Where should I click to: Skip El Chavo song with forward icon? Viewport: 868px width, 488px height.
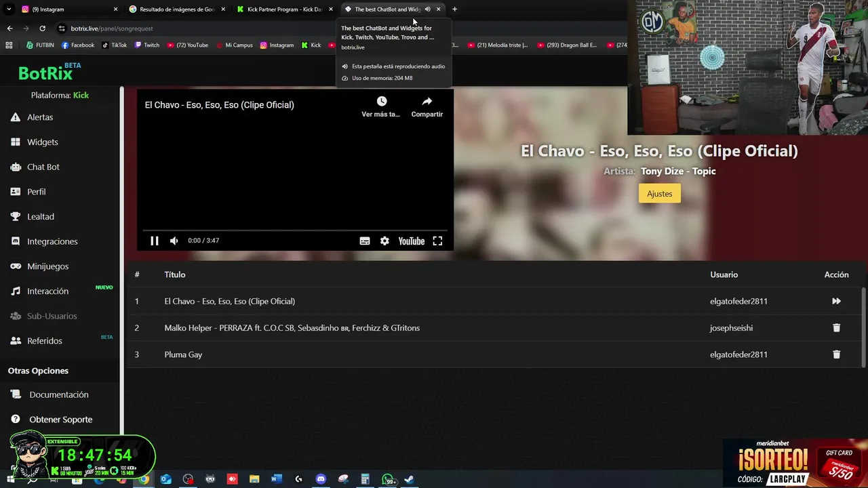click(x=836, y=301)
